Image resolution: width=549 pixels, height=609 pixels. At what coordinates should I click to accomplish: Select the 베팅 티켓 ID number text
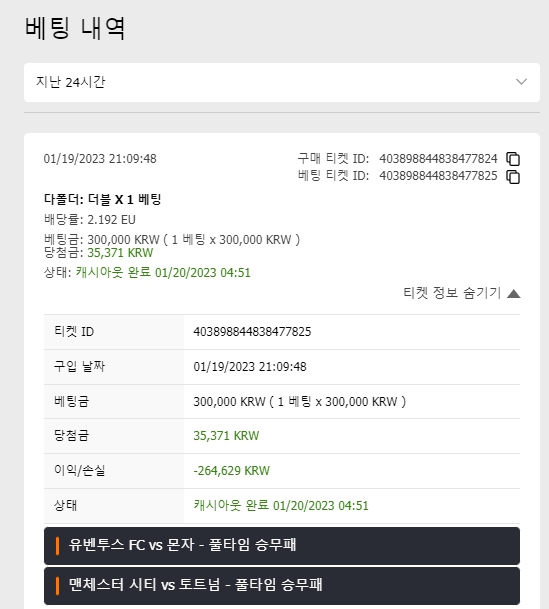438,176
